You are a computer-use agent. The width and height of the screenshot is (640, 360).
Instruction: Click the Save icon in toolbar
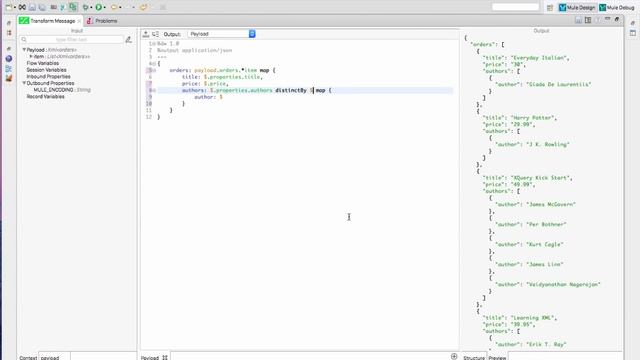click(x=32, y=7)
